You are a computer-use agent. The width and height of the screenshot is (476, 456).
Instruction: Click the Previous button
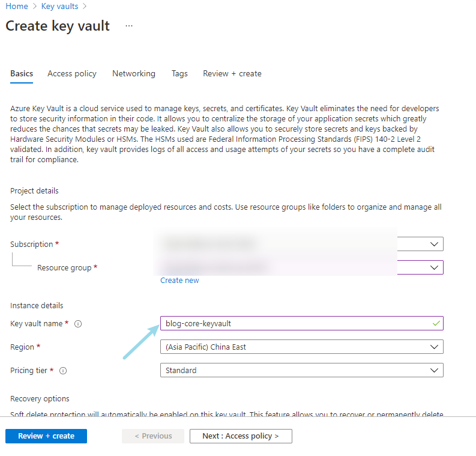153,436
